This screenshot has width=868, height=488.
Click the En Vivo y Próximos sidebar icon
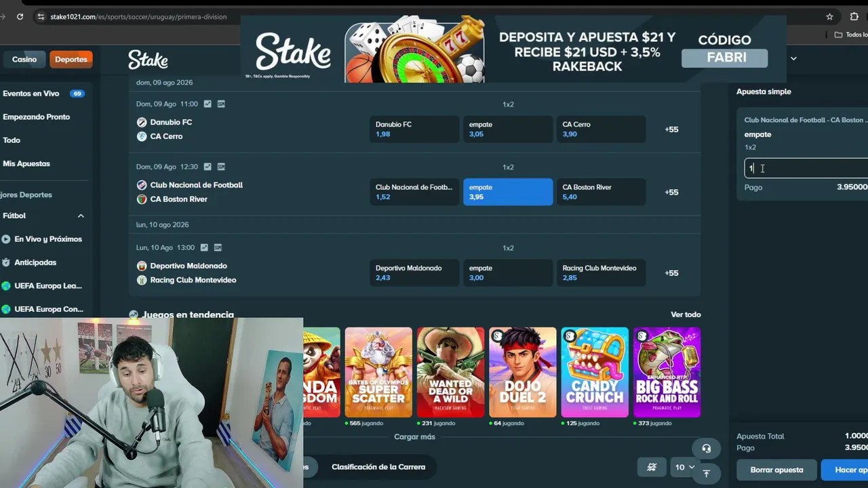point(6,239)
